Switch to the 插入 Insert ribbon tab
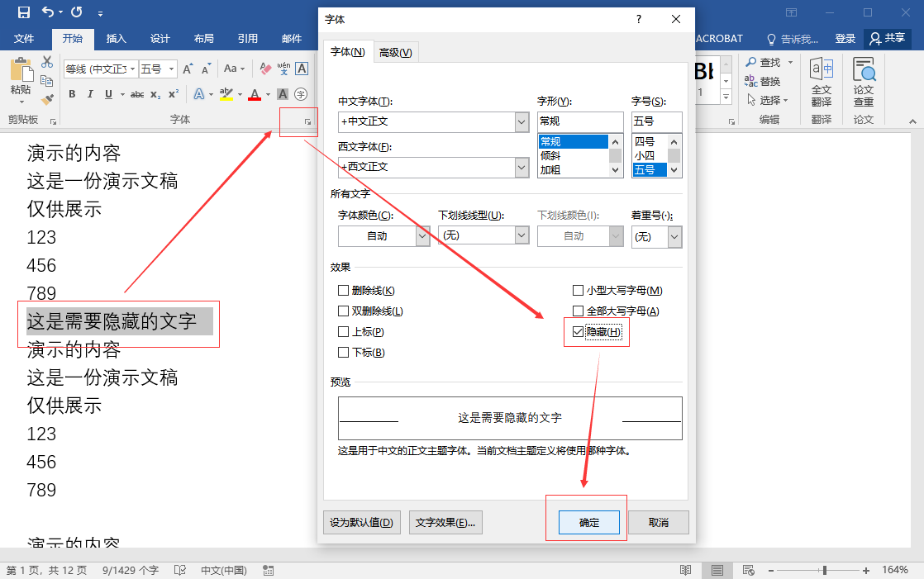The height and width of the screenshot is (579, 924). [116, 39]
